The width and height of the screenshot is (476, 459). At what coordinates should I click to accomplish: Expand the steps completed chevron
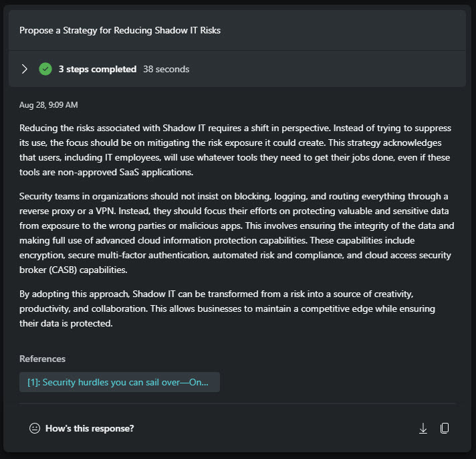coord(24,70)
